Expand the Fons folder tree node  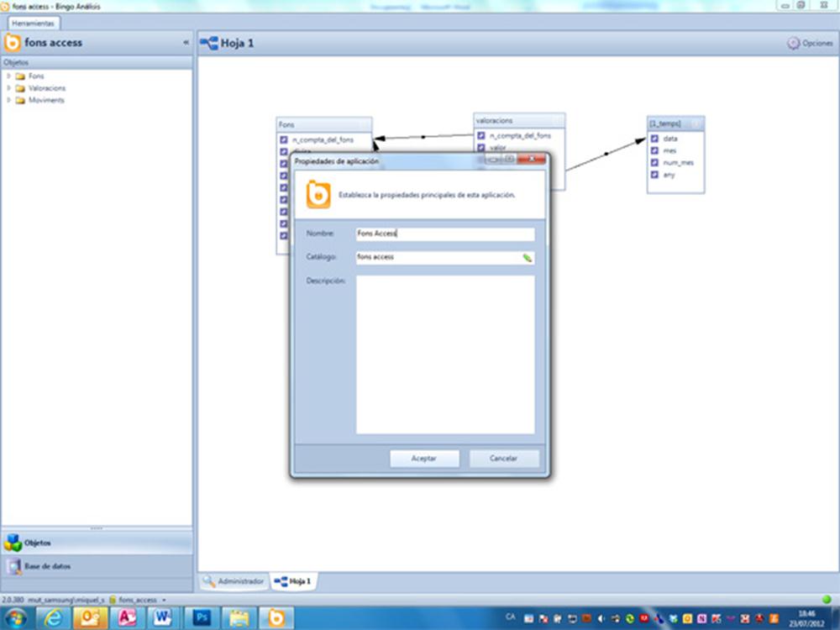pyautogui.click(x=9, y=76)
